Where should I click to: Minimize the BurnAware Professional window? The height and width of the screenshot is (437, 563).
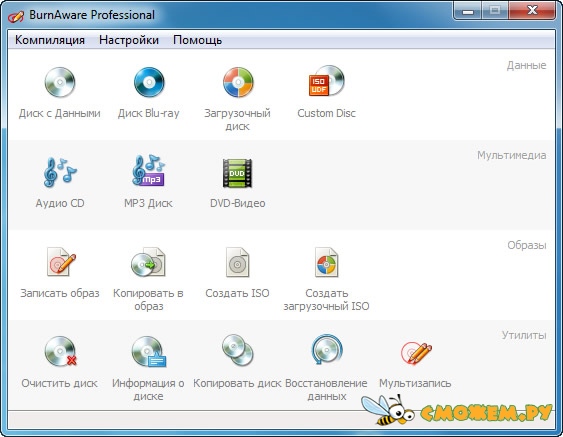click(x=468, y=11)
